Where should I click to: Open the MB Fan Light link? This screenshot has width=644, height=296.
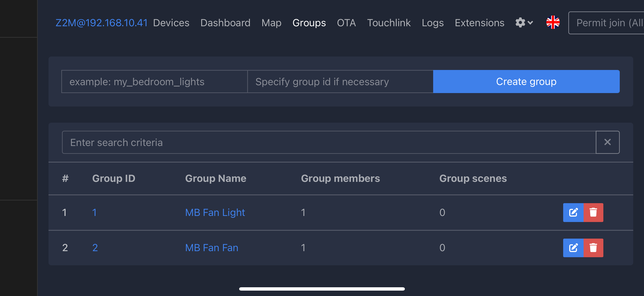coord(215,212)
